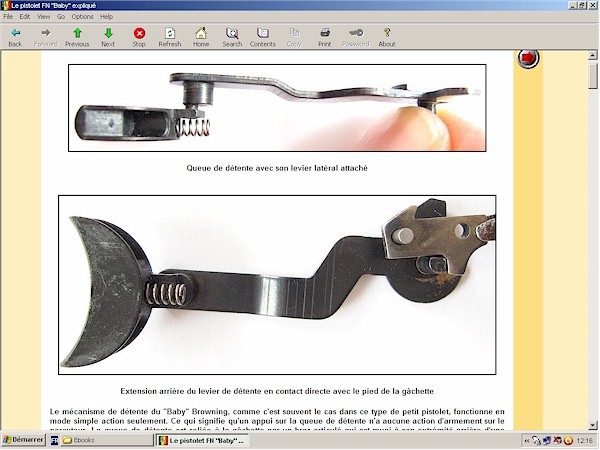Image resolution: width=600 pixels, height=450 pixels.
Task: Click the Back toolbar icon
Action: pos(15,36)
